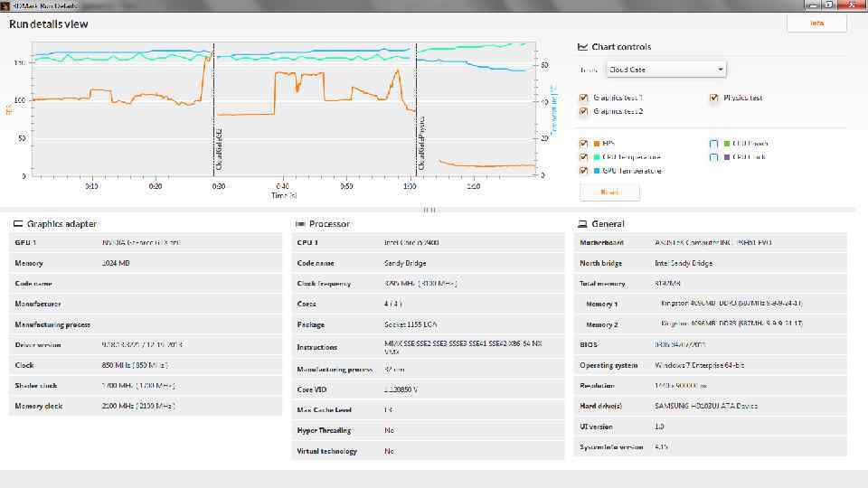Click the graphics Driver version value
The width and height of the screenshot is (868, 488).
click(x=142, y=344)
